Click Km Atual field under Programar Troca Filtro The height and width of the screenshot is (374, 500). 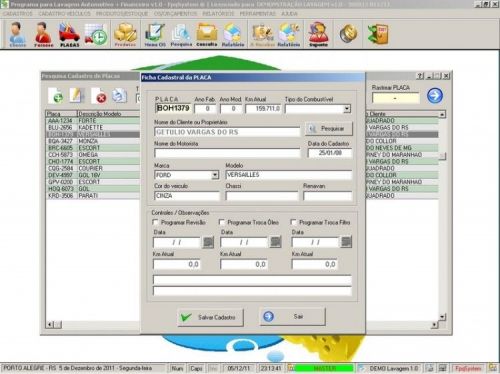pos(314,264)
